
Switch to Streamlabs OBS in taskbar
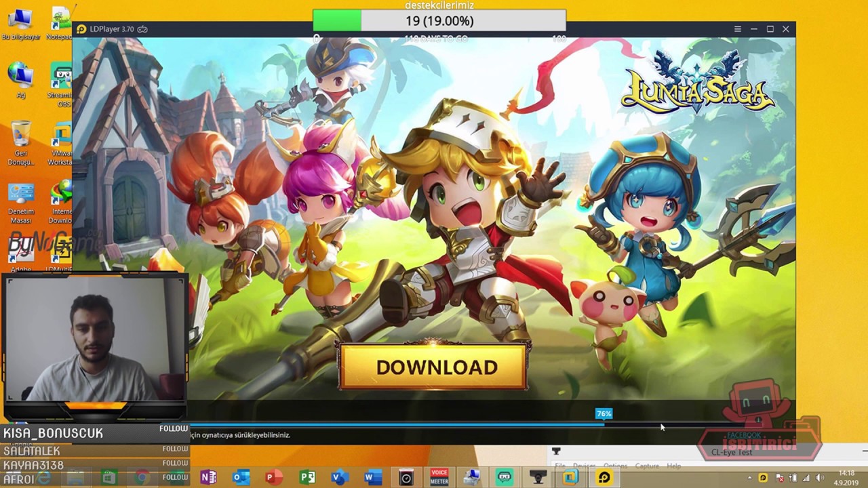504,477
